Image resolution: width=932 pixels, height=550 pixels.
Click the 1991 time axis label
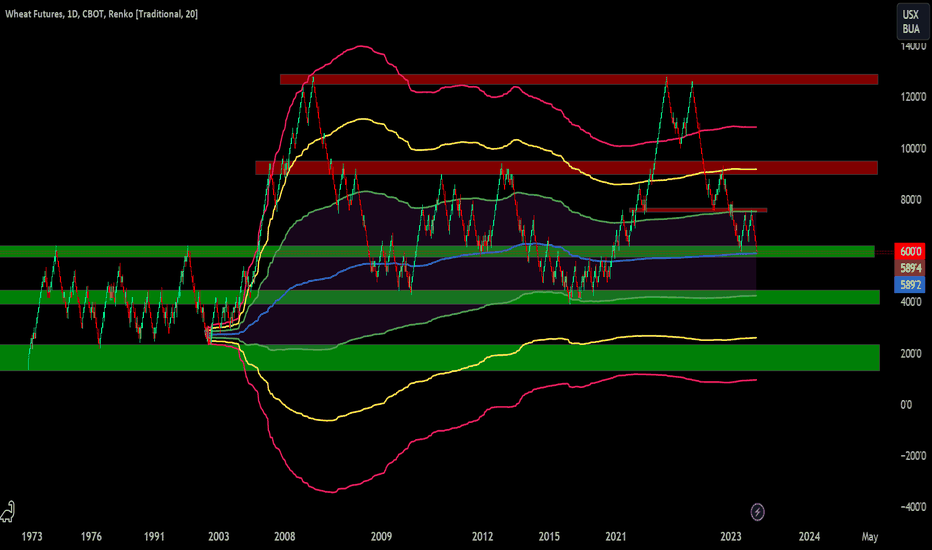[x=154, y=536]
